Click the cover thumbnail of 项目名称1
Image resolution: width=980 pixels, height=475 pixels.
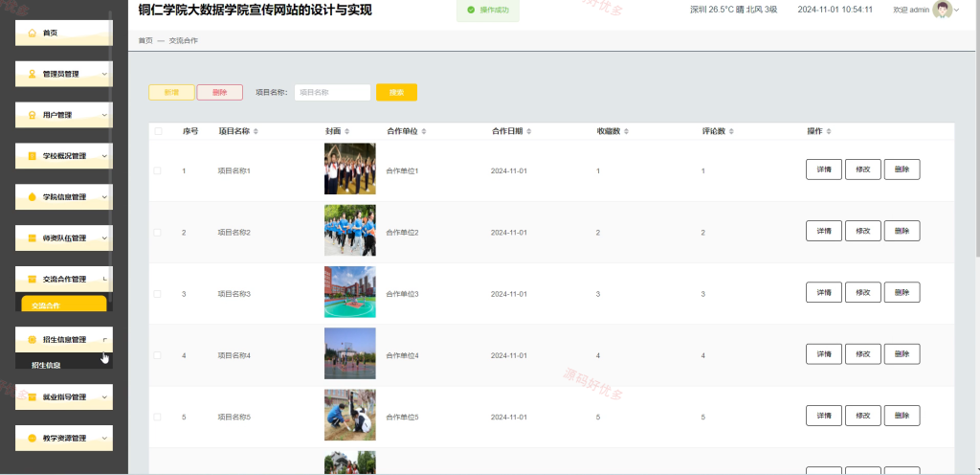coord(350,169)
